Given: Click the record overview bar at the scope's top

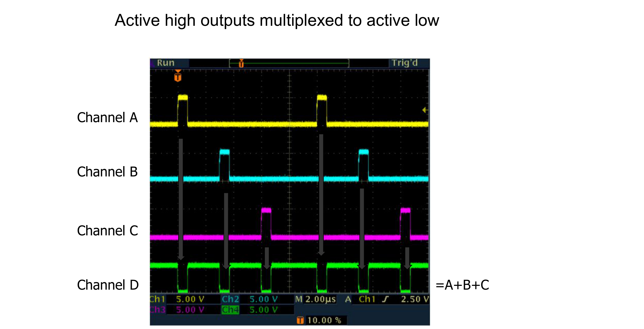Looking at the screenshot, I should click(x=289, y=63).
